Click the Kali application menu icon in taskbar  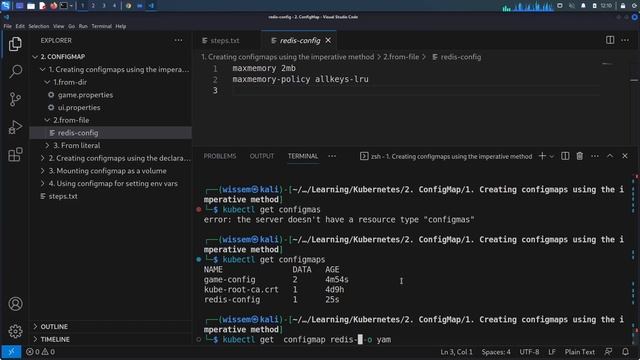coord(5,6)
